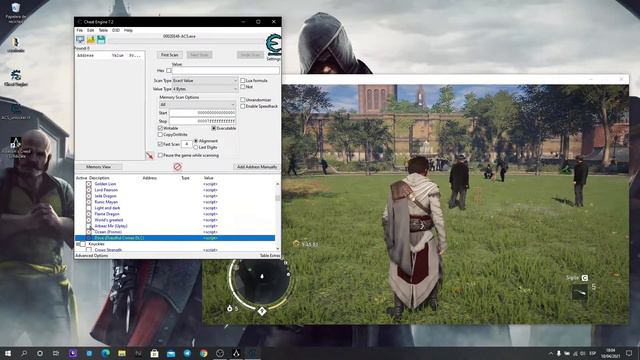Open Mail app from taskbar
The image size is (640, 360).
[171, 353]
